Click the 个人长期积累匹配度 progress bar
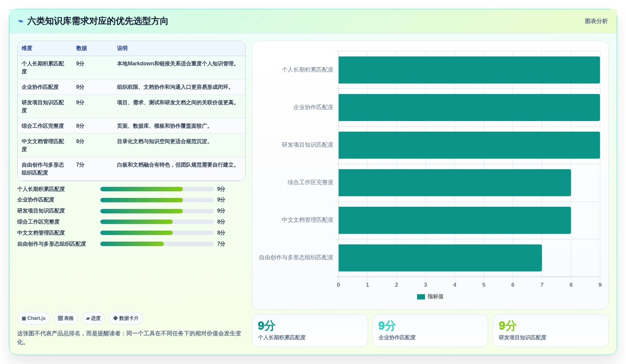This screenshot has width=626, height=364. [157, 189]
